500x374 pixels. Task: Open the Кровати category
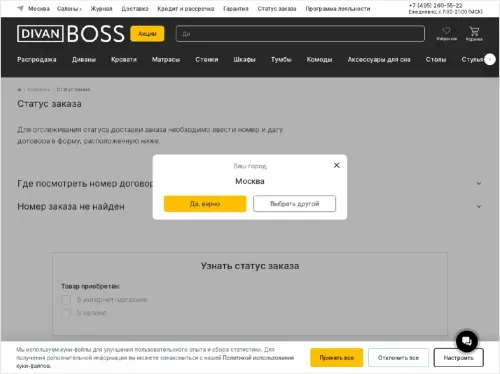point(124,60)
